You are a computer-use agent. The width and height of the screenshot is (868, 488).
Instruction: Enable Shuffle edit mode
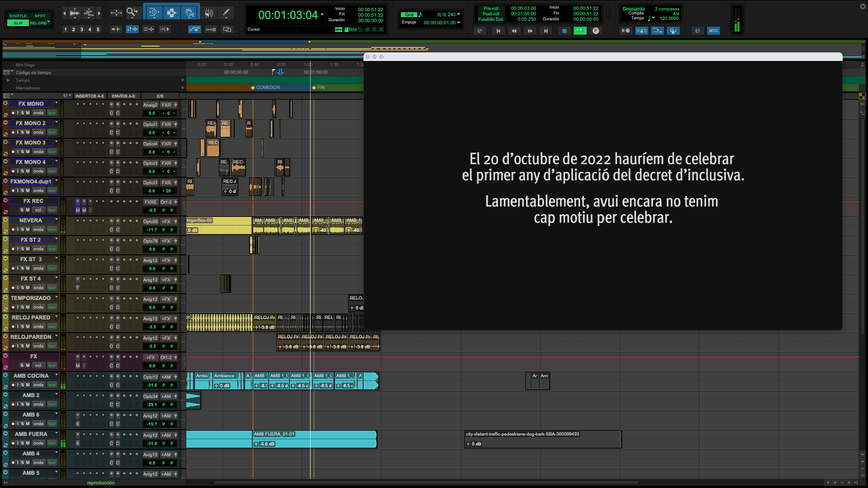[18, 16]
